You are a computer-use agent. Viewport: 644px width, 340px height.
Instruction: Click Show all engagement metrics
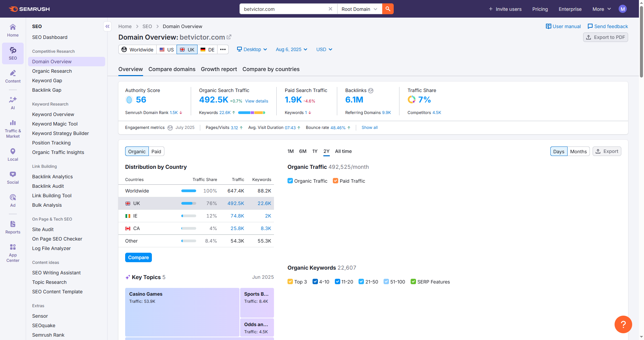tap(369, 128)
